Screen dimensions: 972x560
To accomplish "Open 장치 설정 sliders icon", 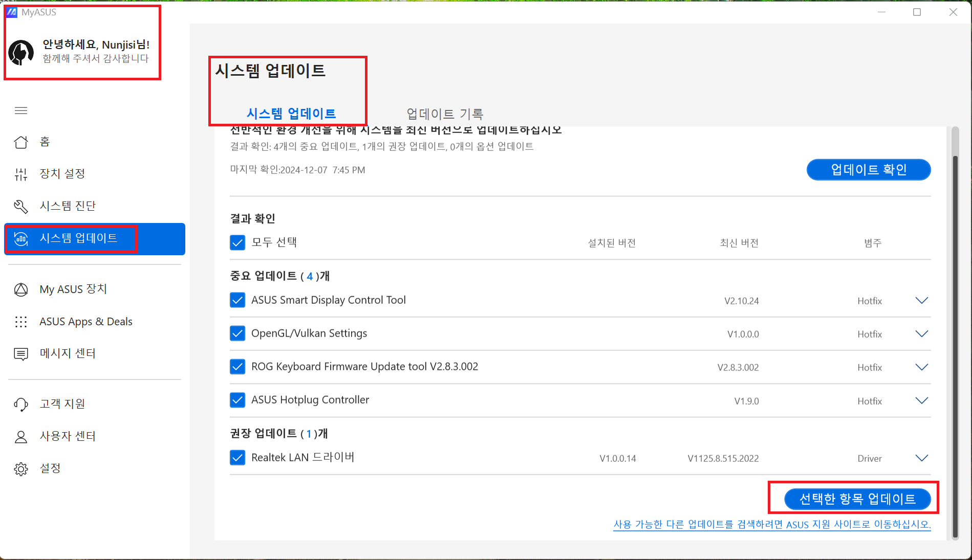I will 21,174.
